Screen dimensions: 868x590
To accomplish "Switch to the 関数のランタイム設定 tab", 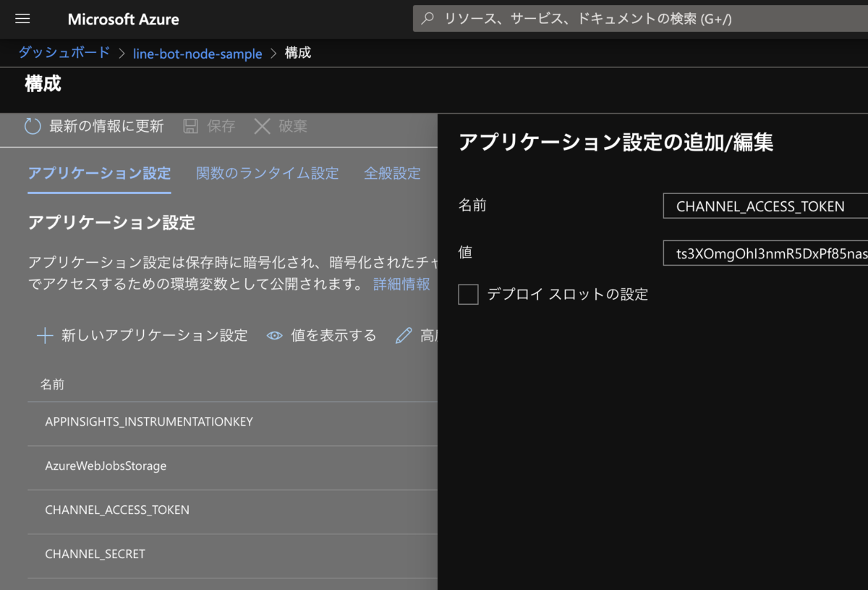I will (267, 173).
